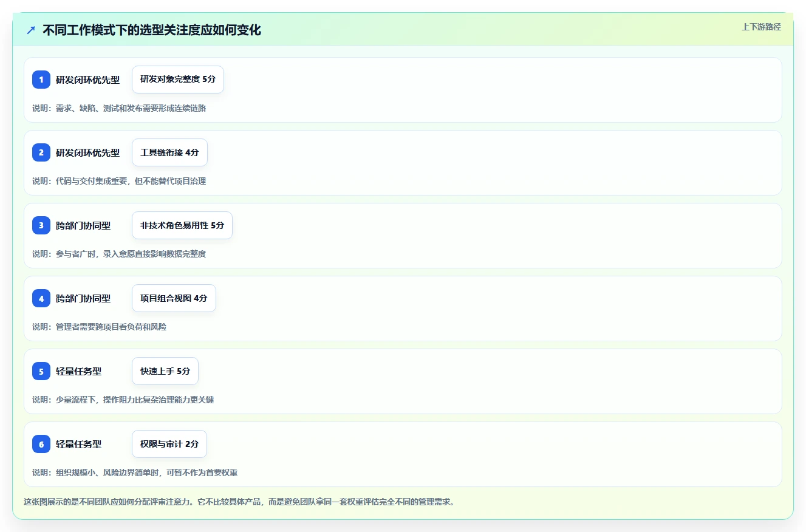Click the arrow icon beside the panel title
This screenshot has width=806, height=532.
point(31,30)
